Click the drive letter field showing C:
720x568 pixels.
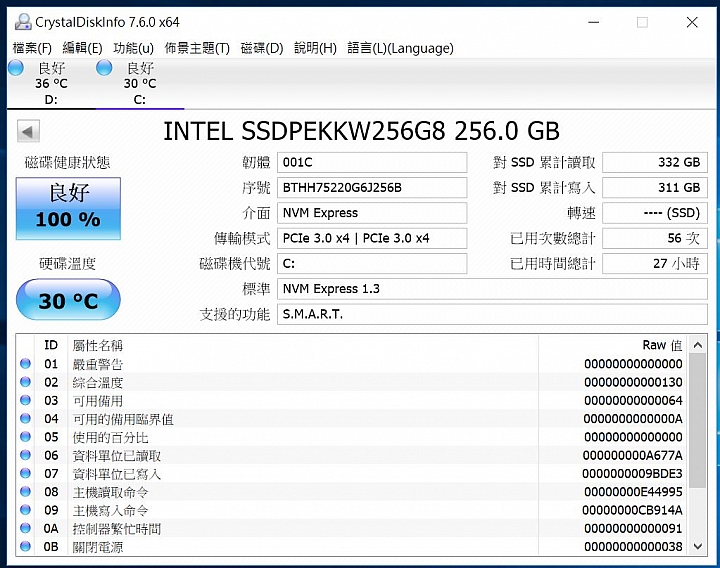(372, 263)
